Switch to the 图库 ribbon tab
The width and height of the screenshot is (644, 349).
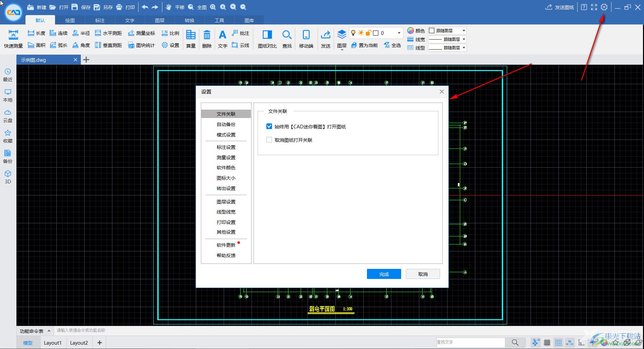coord(249,20)
